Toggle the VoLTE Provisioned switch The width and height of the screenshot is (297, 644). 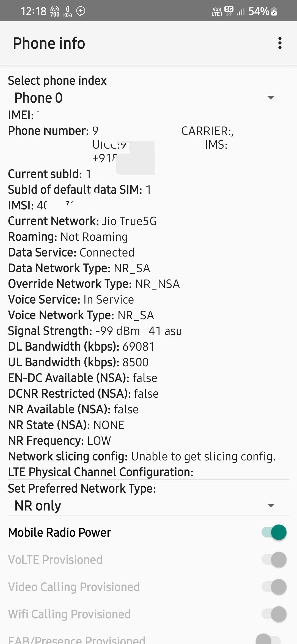(x=274, y=560)
